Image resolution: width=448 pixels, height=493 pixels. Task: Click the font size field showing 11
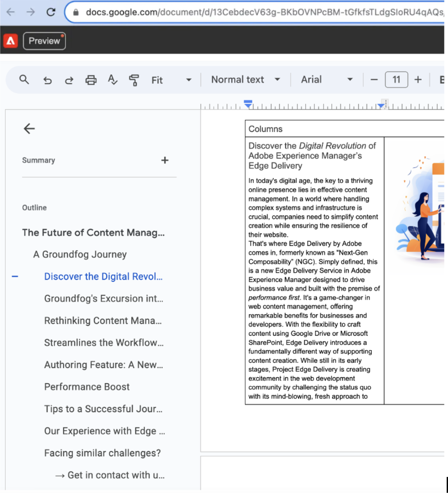396,80
